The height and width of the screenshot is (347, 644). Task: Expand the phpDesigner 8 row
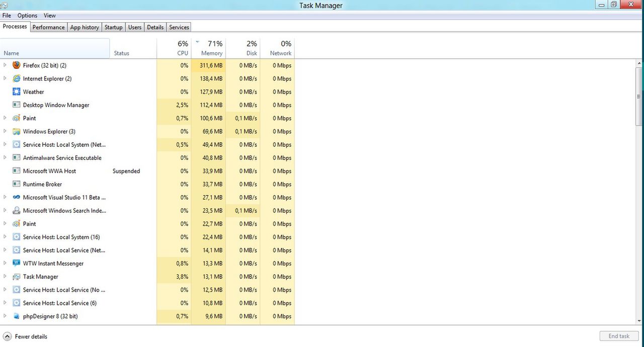5,316
